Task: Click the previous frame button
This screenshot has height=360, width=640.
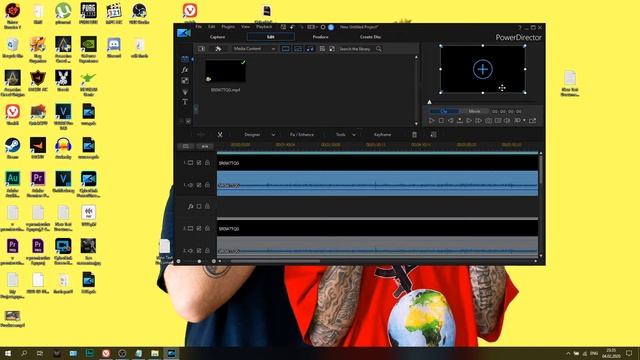Action: tap(451, 121)
